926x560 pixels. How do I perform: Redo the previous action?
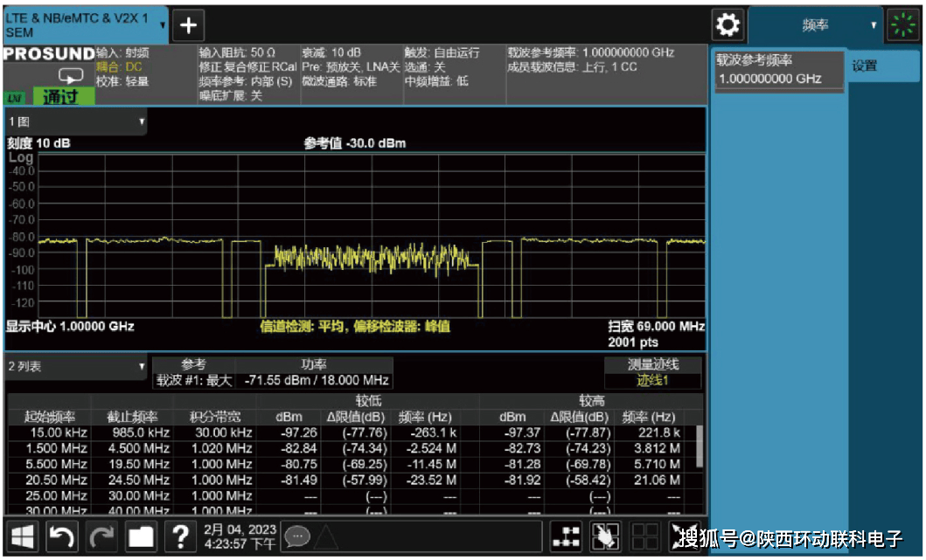click(x=101, y=536)
